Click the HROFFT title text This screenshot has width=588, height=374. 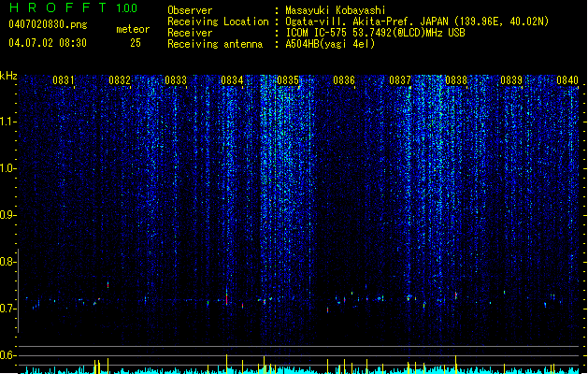[59, 7]
